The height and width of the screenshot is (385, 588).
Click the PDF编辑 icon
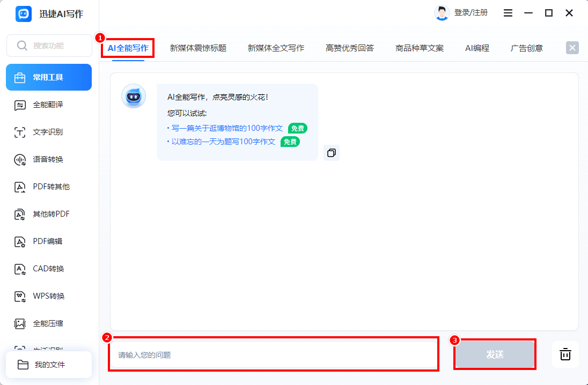(x=20, y=242)
